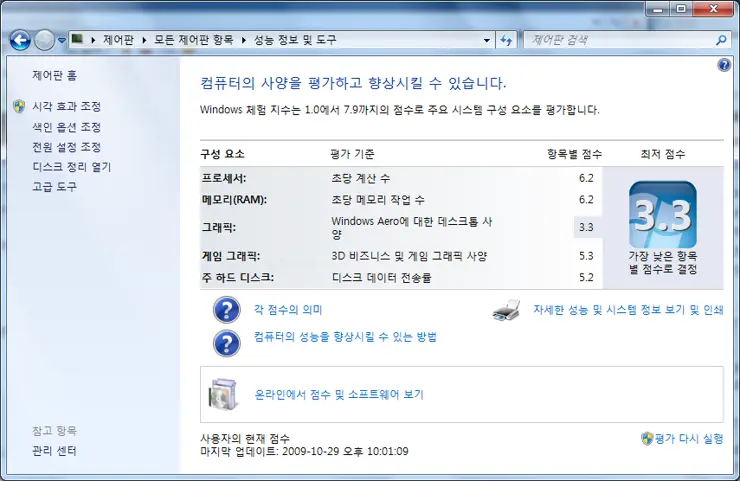Select the 메모리(RAM) row label
This screenshot has height=481, width=740.
[235, 200]
